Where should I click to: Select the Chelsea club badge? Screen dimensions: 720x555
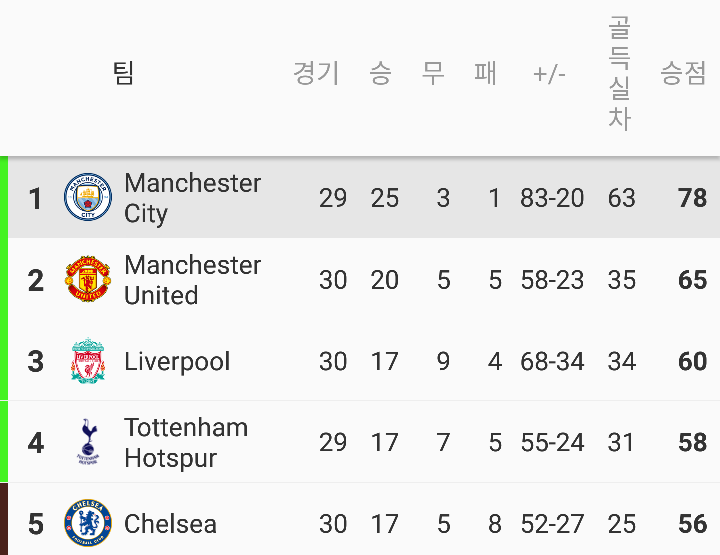click(x=88, y=523)
